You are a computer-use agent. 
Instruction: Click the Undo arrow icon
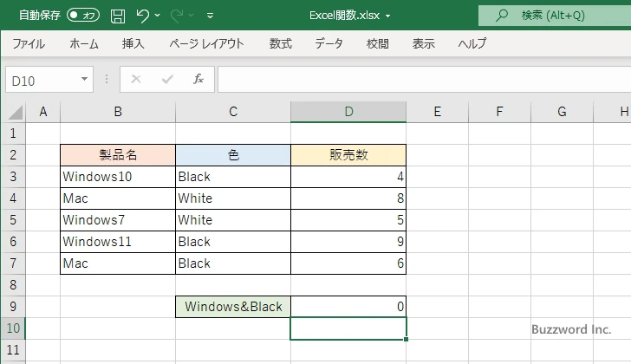pyautogui.click(x=142, y=16)
